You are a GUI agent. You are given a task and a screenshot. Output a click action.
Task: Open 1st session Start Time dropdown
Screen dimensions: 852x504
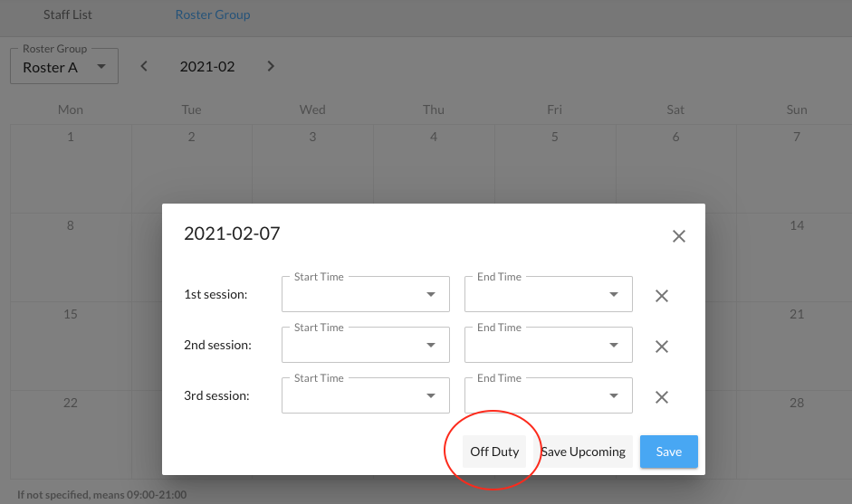click(x=365, y=295)
